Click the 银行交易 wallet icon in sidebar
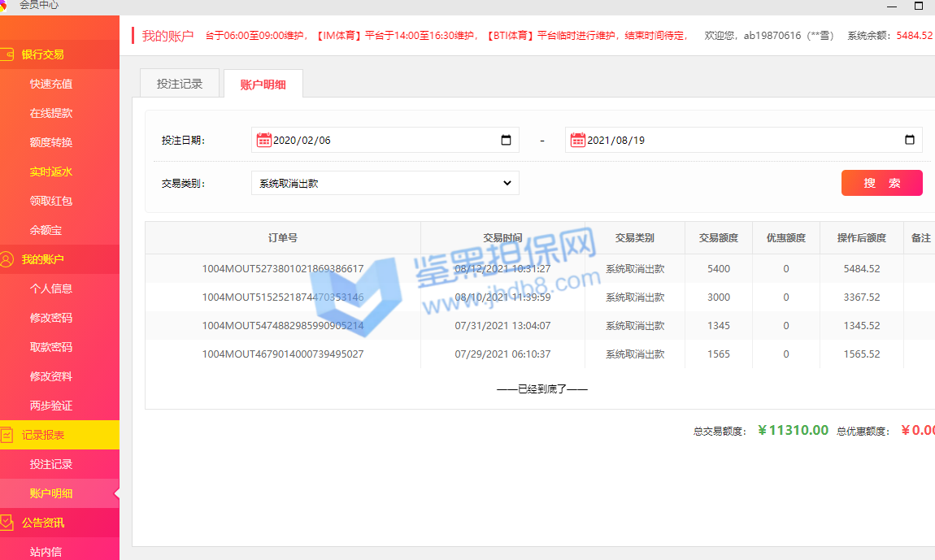 click(x=7, y=54)
